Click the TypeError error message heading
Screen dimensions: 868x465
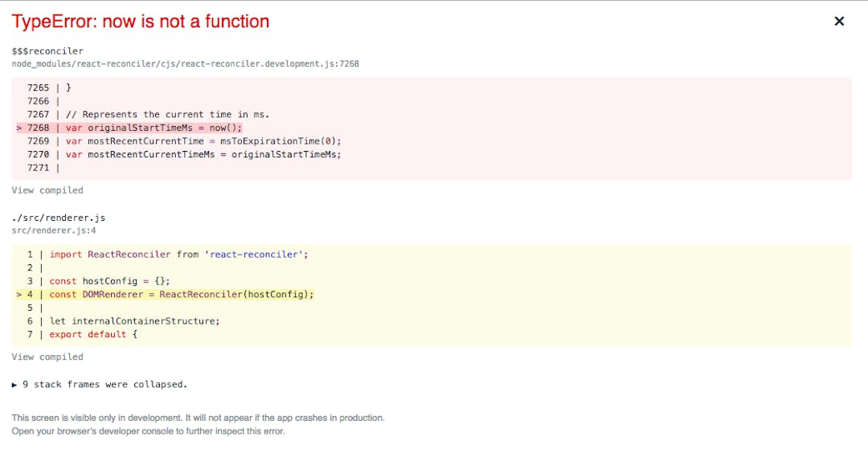[x=141, y=22]
